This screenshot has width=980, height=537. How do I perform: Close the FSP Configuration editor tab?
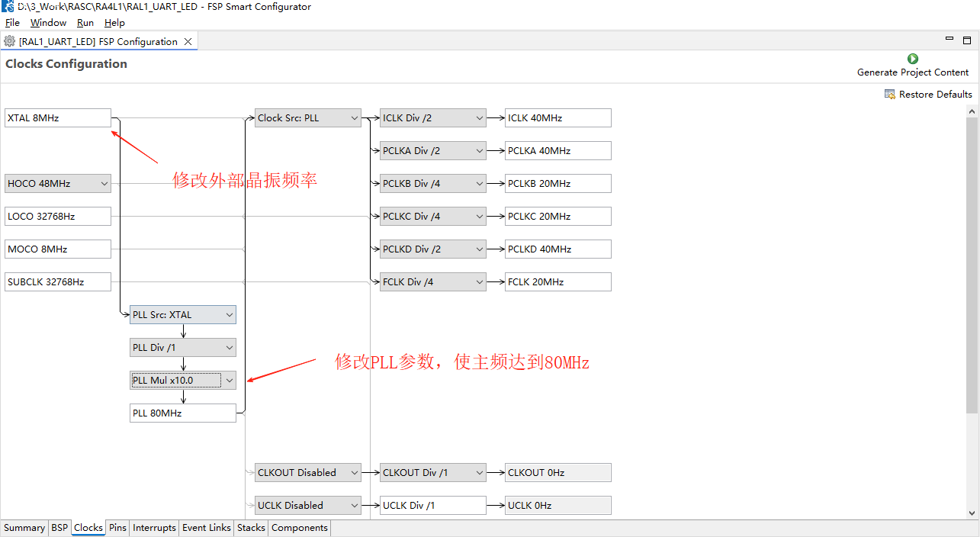click(188, 41)
